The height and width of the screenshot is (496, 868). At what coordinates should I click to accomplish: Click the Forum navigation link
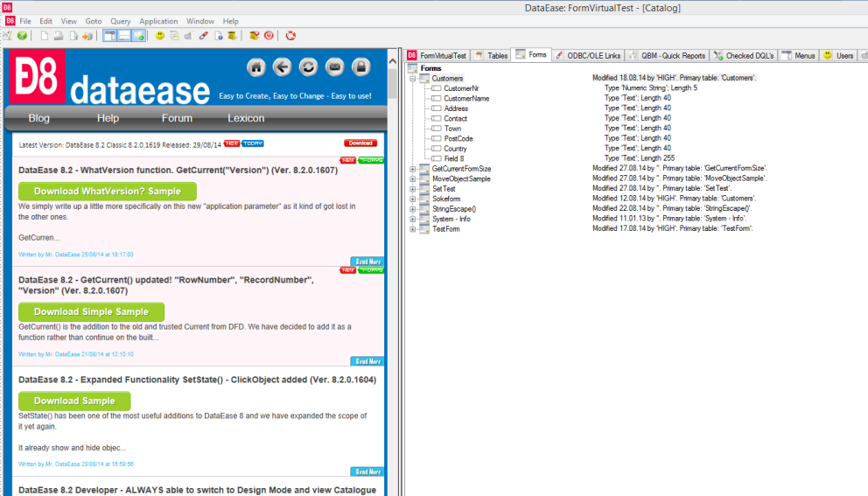pos(177,118)
